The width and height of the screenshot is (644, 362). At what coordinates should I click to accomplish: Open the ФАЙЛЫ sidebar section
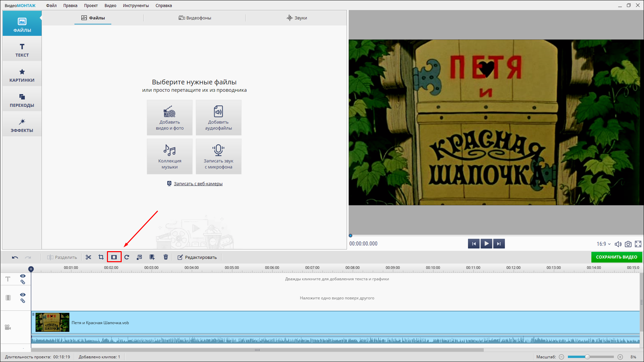[x=22, y=23]
